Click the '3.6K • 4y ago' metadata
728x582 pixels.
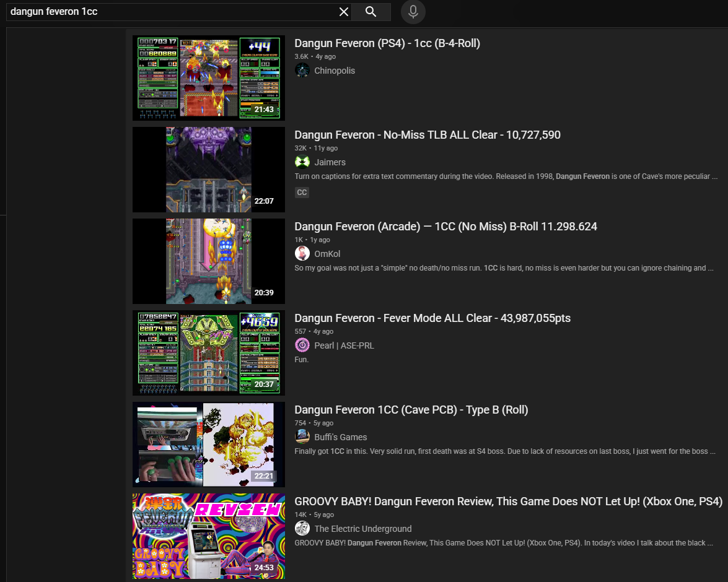tap(315, 56)
